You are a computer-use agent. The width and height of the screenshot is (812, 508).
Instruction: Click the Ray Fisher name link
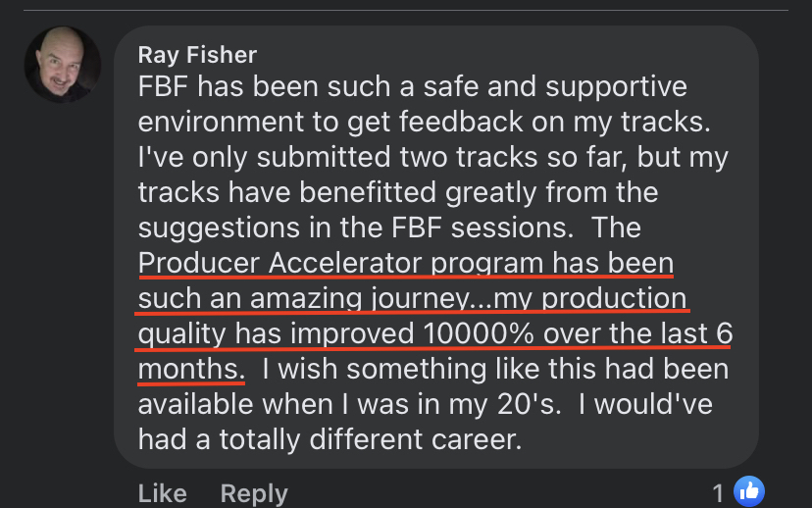[197, 55]
